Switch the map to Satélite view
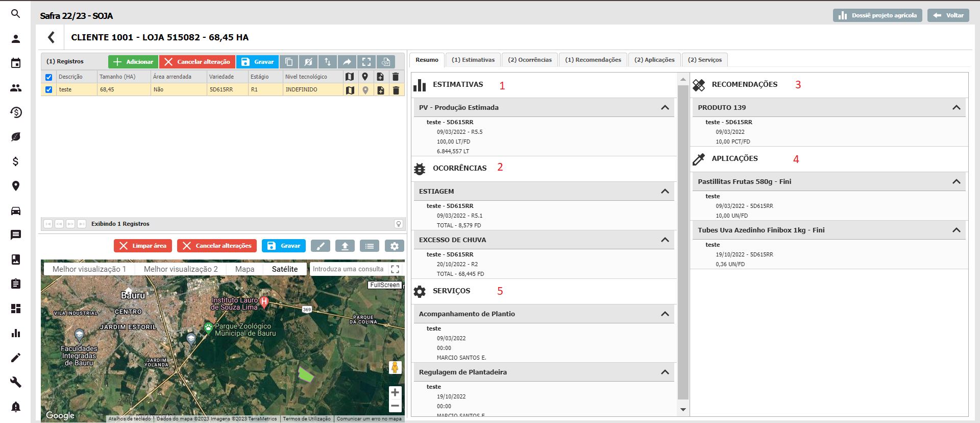 point(285,269)
